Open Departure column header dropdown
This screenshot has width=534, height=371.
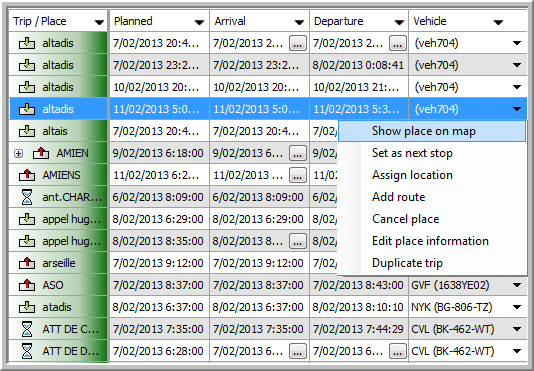399,22
